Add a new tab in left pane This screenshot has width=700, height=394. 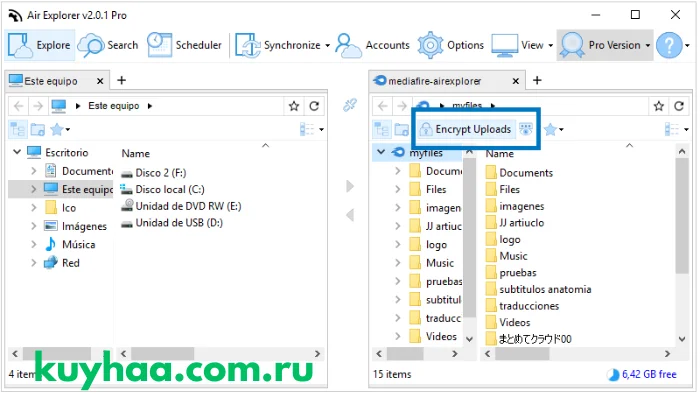click(121, 80)
